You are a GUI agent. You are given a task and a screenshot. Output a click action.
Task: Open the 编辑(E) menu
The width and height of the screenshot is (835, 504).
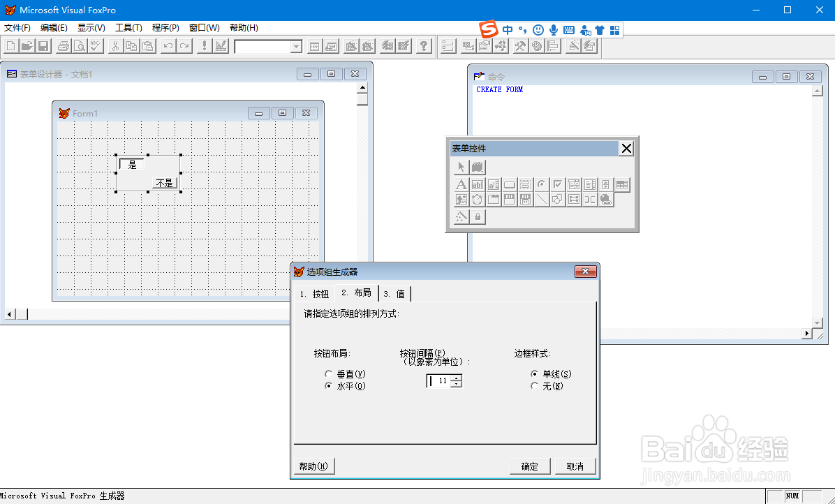54,28
